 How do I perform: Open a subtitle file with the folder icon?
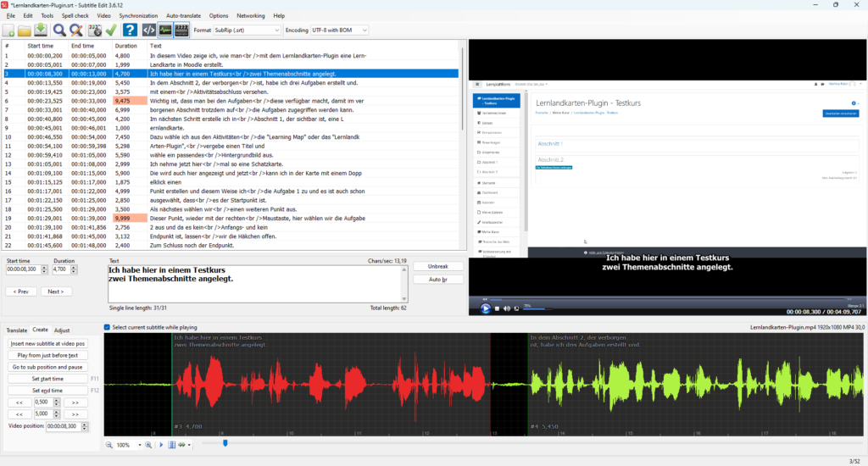tap(25, 31)
